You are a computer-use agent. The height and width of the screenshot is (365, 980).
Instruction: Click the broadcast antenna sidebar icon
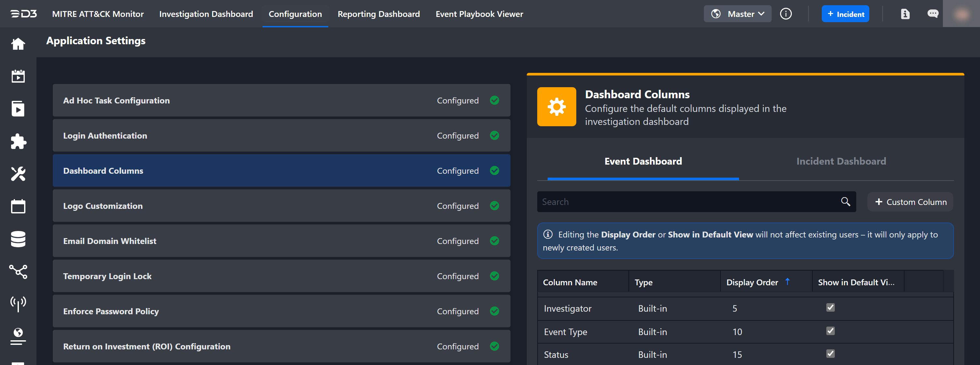coord(18,304)
